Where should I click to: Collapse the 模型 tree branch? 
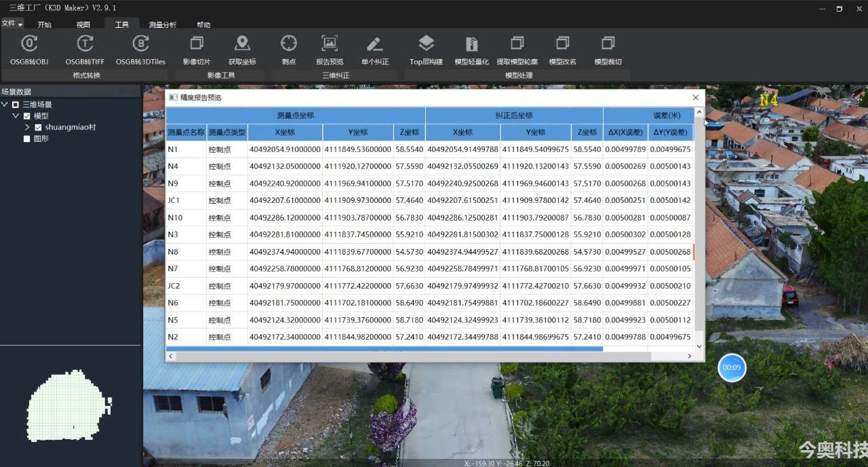[16, 115]
